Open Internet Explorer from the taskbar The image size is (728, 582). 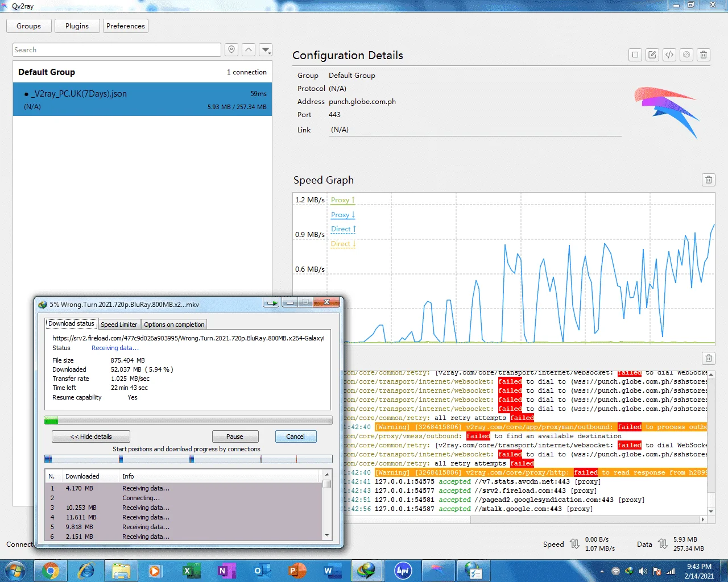pos(86,571)
